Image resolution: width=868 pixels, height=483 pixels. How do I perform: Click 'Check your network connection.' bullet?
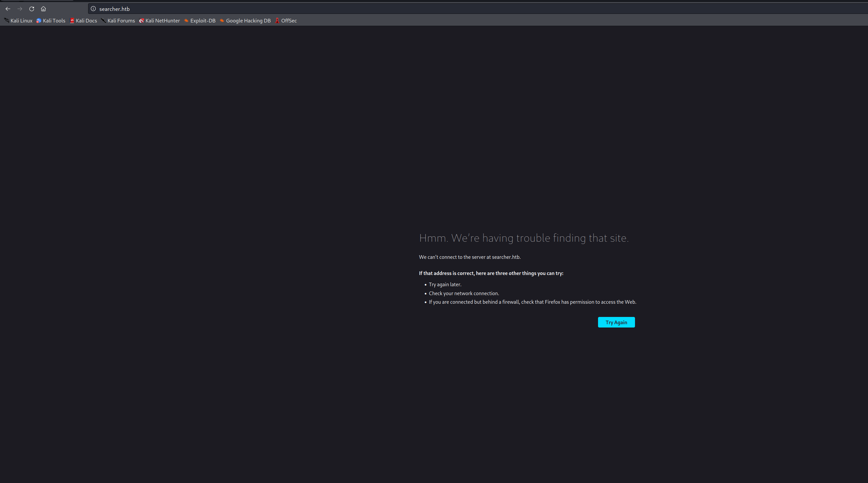pyautogui.click(x=464, y=293)
